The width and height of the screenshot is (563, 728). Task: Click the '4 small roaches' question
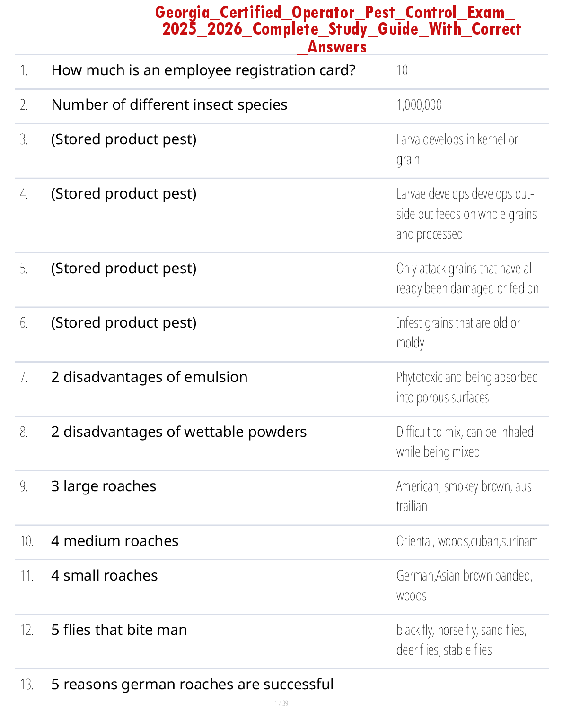[x=104, y=576]
